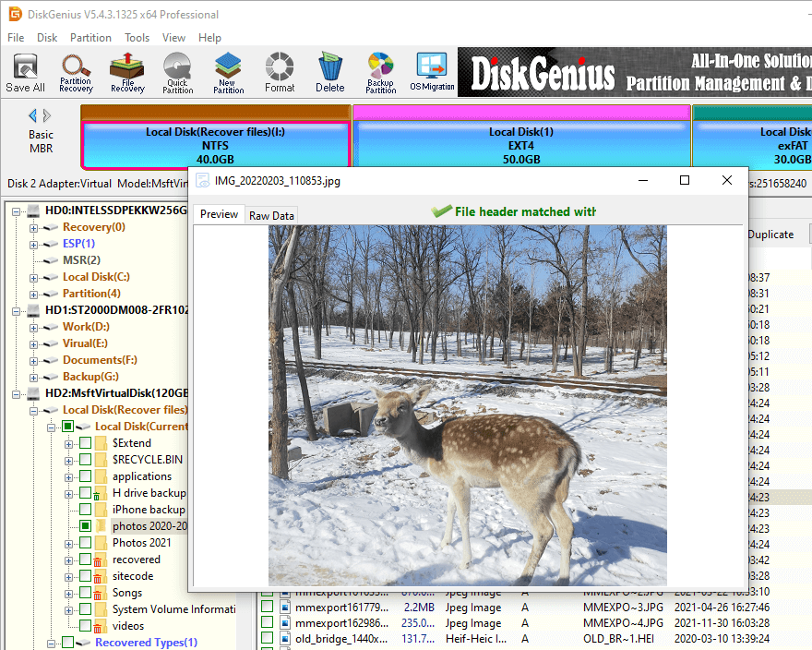The height and width of the screenshot is (650, 812).
Task: Select the EXT4 Local Disk(1) partition bar
Action: pos(521,145)
